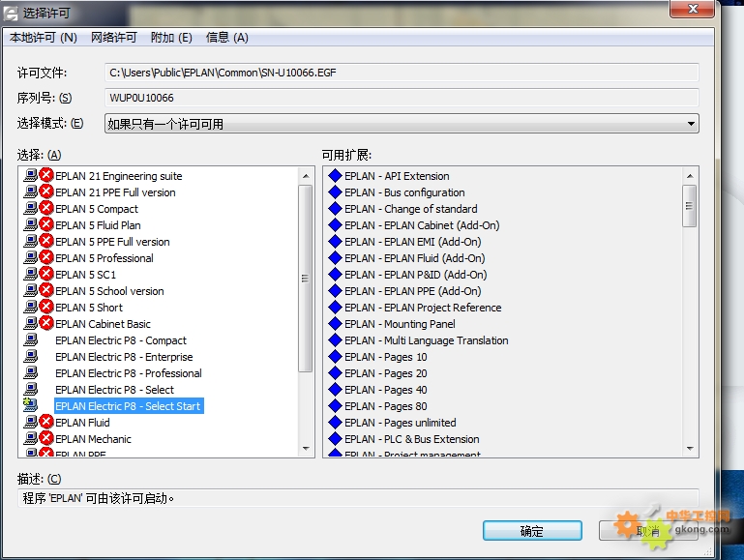Click the blue diamond beside Change of standard

[x=335, y=208]
